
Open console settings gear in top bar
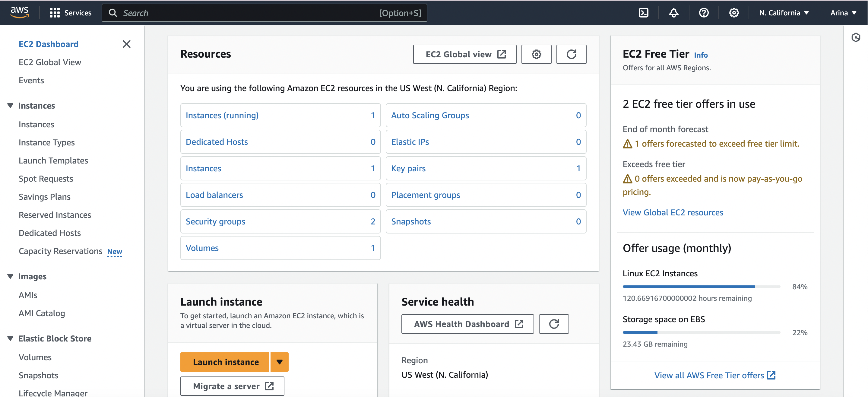pos(733,13)
